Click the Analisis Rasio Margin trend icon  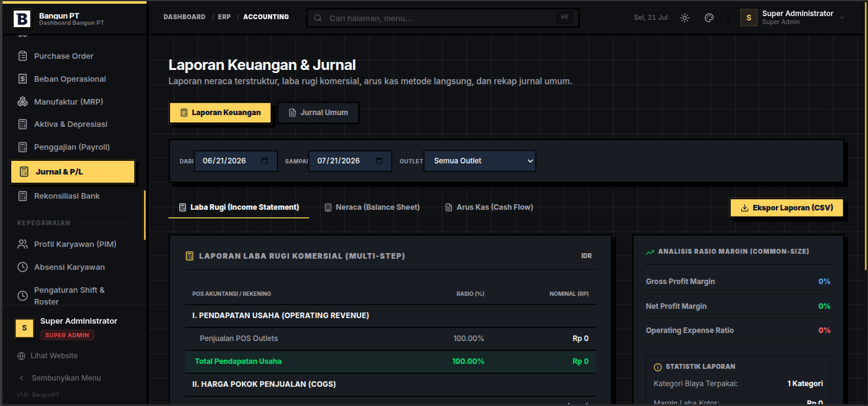650,252
